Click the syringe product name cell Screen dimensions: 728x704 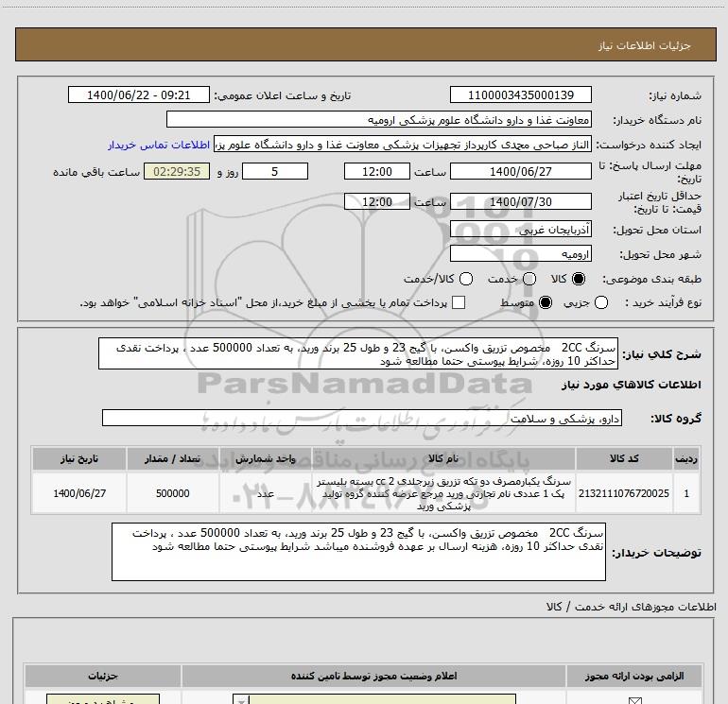coord(443,493)
